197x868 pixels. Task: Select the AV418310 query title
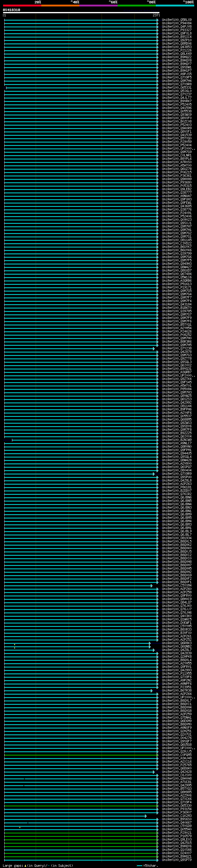pyautogui.click(x=11, y=10)
